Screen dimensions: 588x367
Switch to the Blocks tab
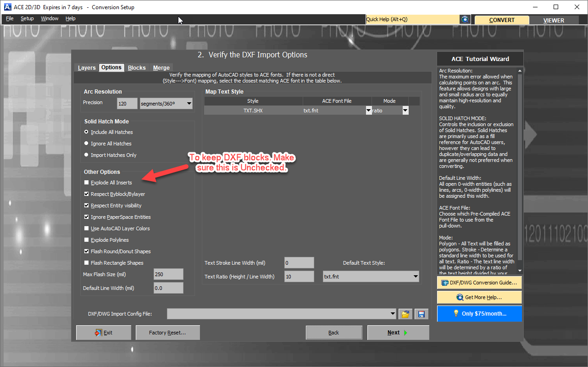pyautogui.click(x=137, y=68)
